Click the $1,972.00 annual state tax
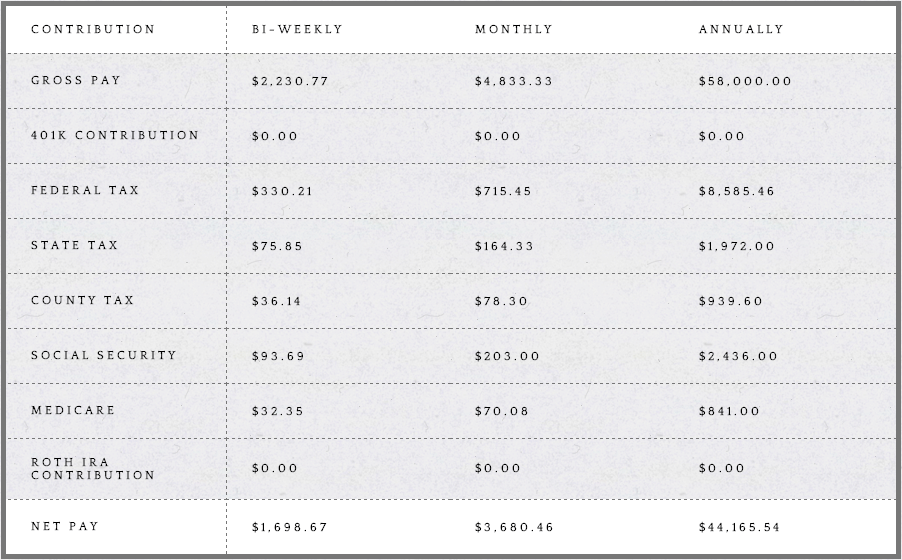The width and height of the screenshot is (902, 560). click(736, 246)
